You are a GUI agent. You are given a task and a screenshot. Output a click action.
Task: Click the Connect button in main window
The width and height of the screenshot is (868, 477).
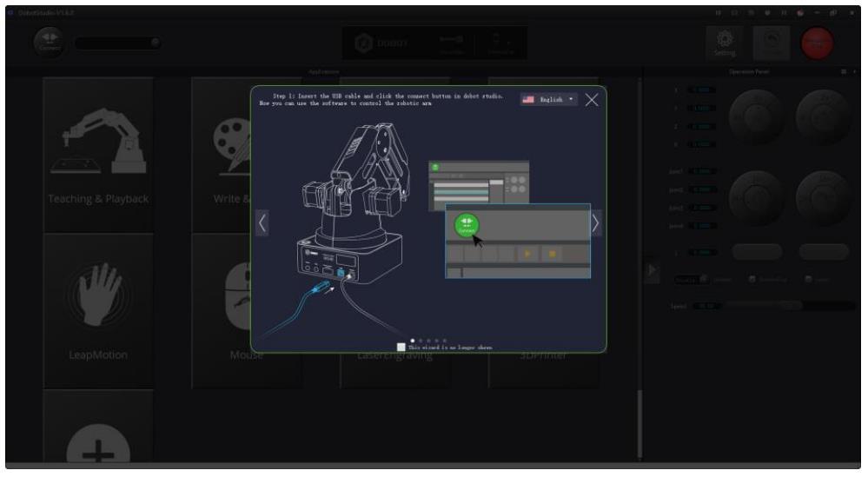(50, 42)
